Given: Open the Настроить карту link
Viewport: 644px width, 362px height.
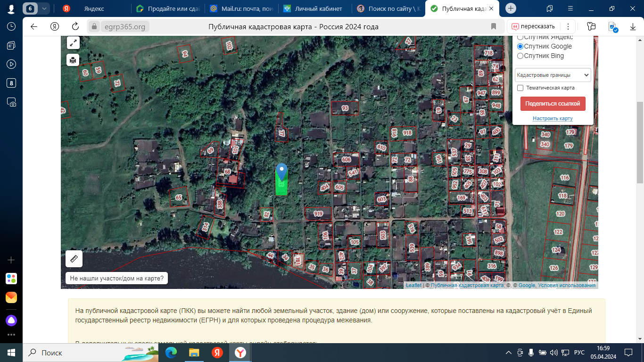Looking at the screenshot, I should [x=553, y=118].
